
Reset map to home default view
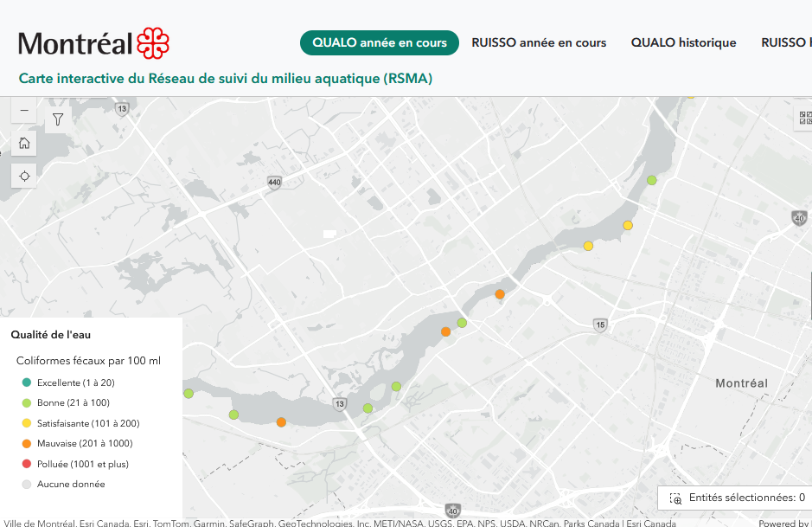[x=24, y=144]
